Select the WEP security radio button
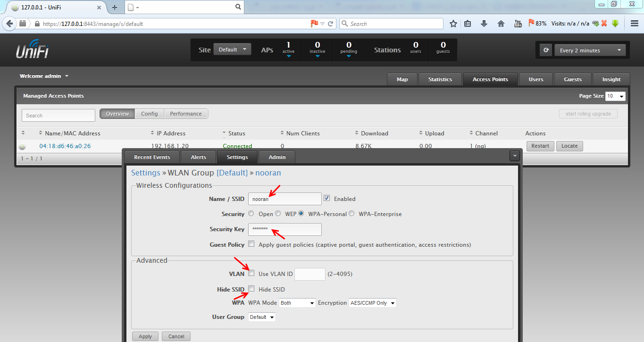This screenshot has height=342, width=644. point(278,214)
